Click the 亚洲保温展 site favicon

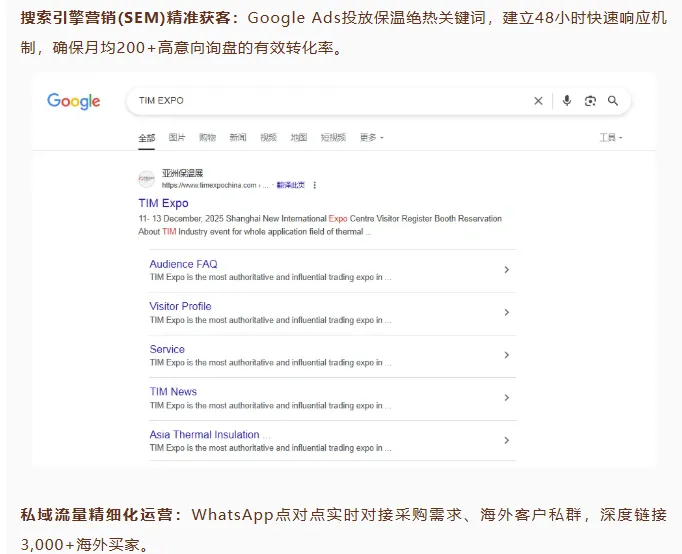[x=147, y=179]
